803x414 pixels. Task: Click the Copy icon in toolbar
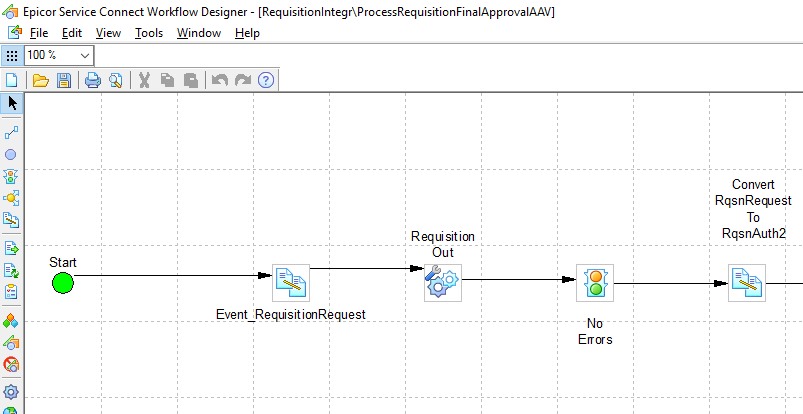pyautogui.click(x=167, y=80)
